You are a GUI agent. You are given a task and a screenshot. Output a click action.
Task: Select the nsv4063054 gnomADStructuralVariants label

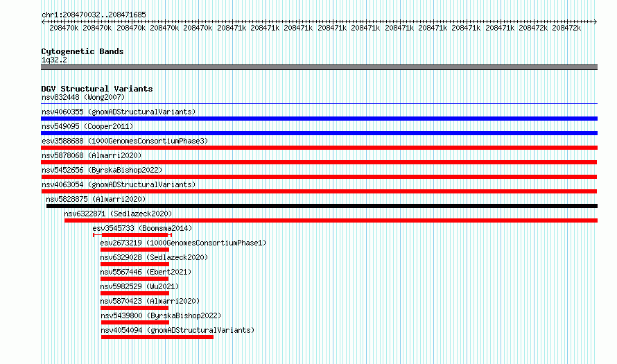pos(119,184)
